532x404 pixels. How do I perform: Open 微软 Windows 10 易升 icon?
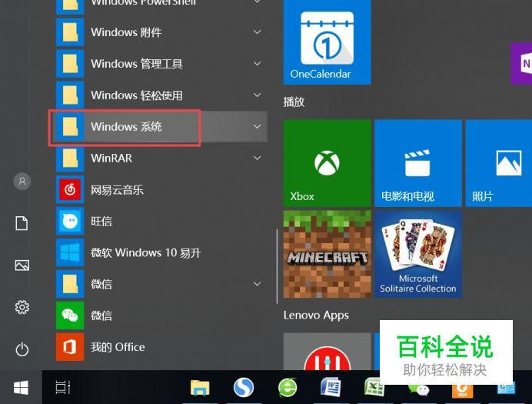[70, 252]
